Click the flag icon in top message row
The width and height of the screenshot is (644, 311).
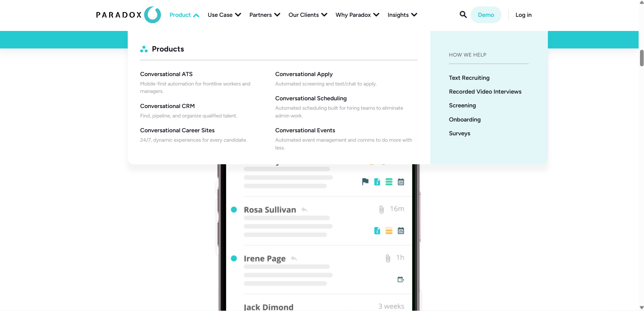point(365,182)
